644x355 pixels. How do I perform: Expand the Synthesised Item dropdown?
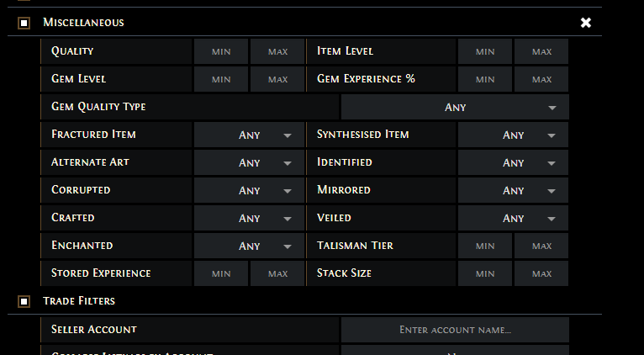[x=513, y=135]
